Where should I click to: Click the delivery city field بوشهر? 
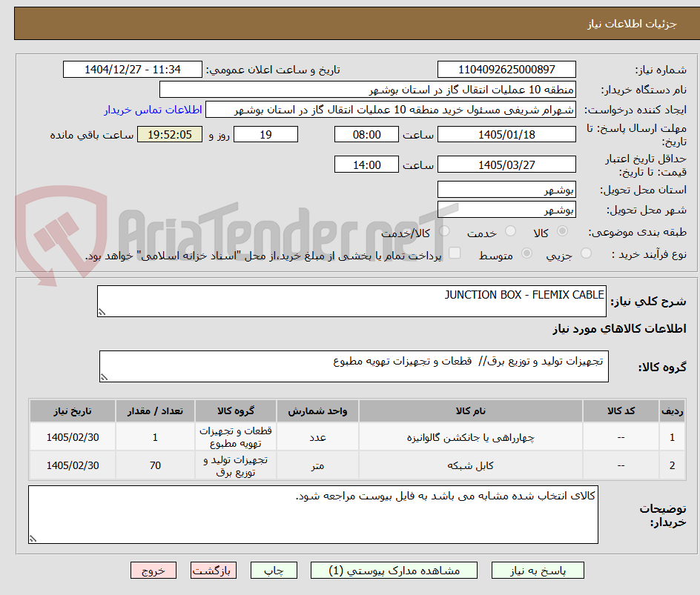point(506,210)
